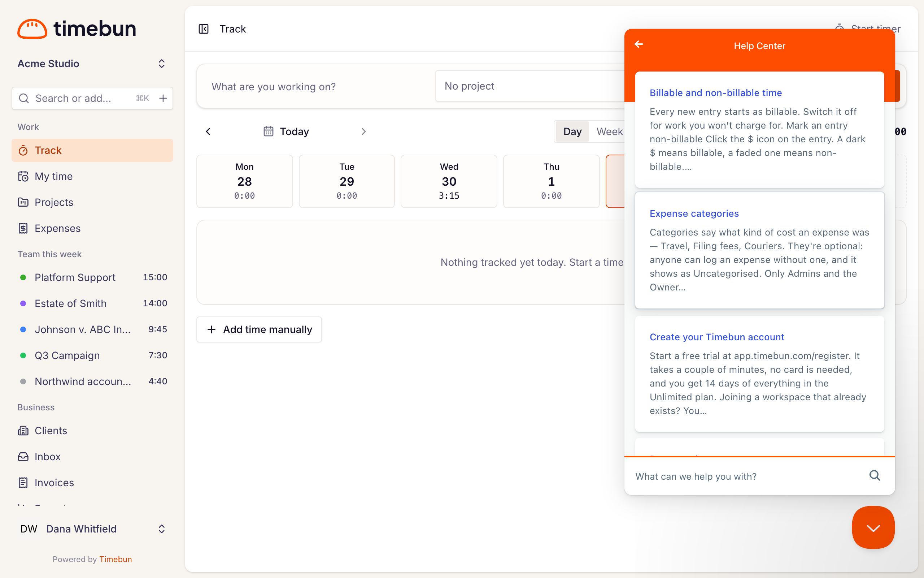Click the Inbox tray icon
The height and width of the screenshot is (578, 924).
(23, 456)
